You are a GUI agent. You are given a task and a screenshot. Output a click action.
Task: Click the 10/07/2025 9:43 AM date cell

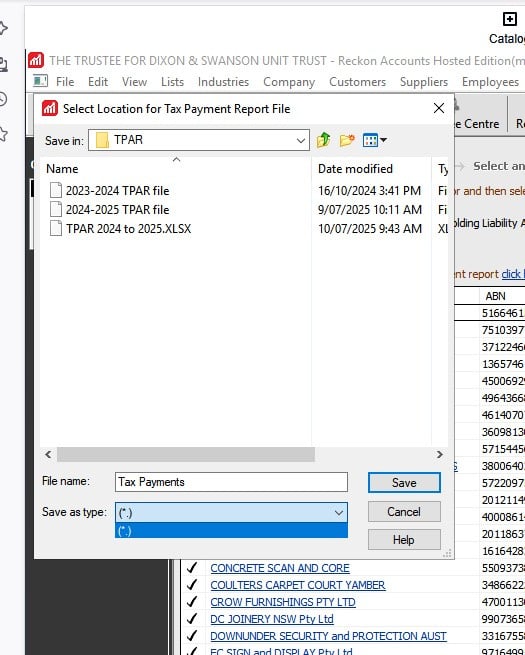(x=370, y=228)
